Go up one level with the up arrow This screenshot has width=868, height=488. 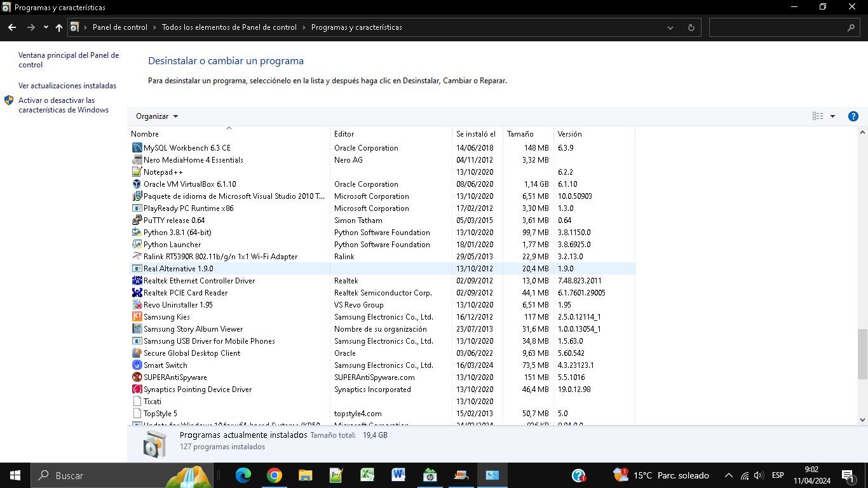click(x=59, y=27)
